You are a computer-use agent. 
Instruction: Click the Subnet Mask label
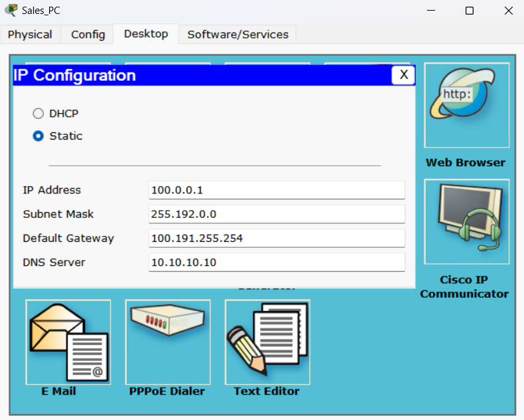(x=58, y=214)
